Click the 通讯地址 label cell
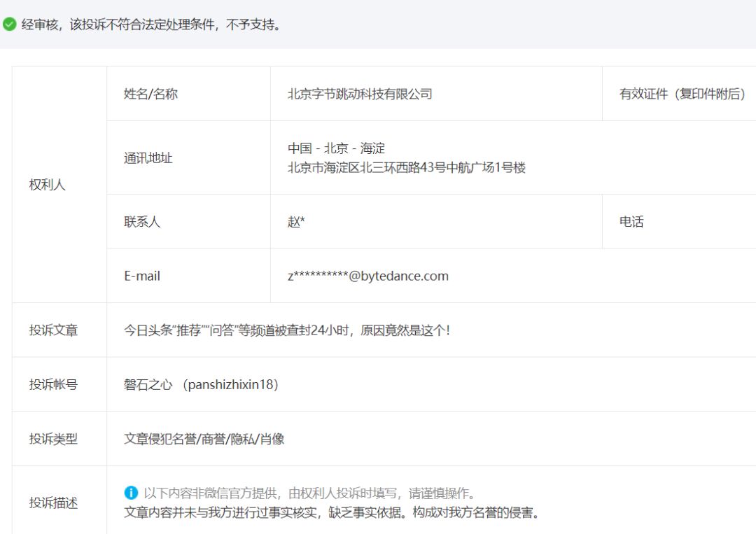 (x=149, y=159)
